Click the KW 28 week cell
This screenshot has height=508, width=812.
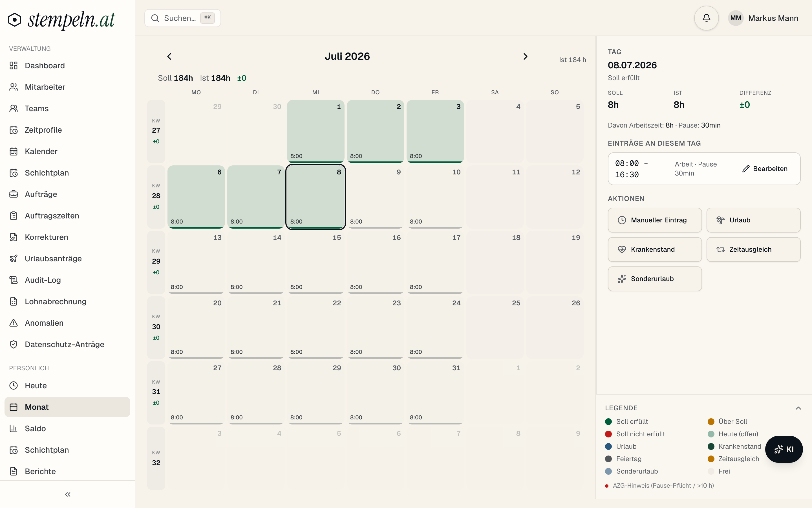pos(156,197)
